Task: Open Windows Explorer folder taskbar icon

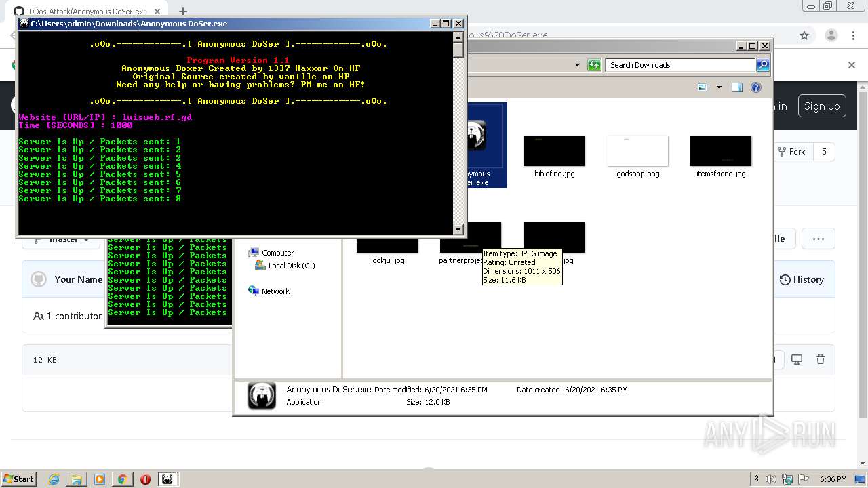Action: (77, 479)
